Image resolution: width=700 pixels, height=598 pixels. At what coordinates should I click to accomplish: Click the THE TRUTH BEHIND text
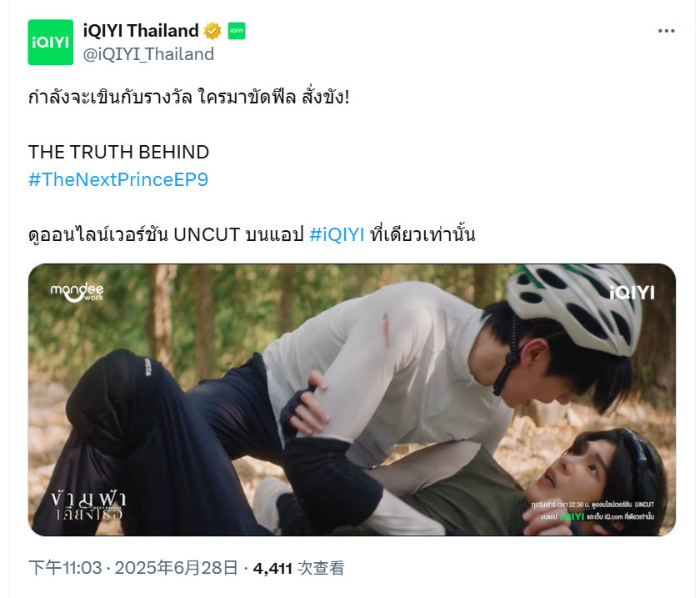[118, 152]
